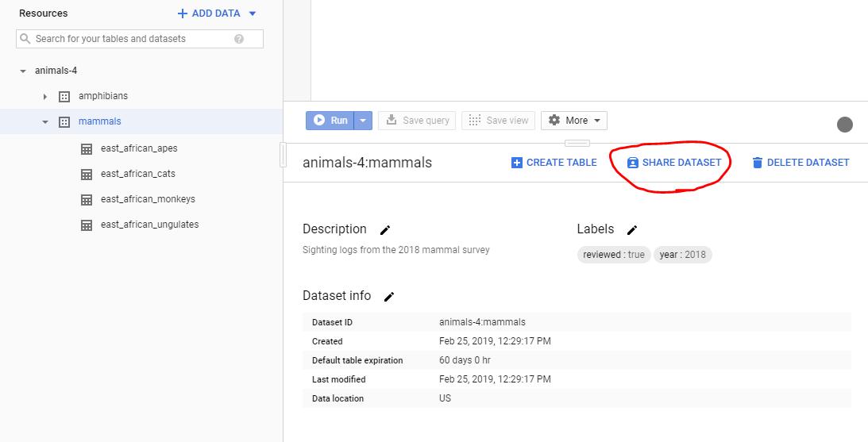Click the Created row's date value
Screen dimensions: 868x442
pyautogui.click(x=495, y=341)
